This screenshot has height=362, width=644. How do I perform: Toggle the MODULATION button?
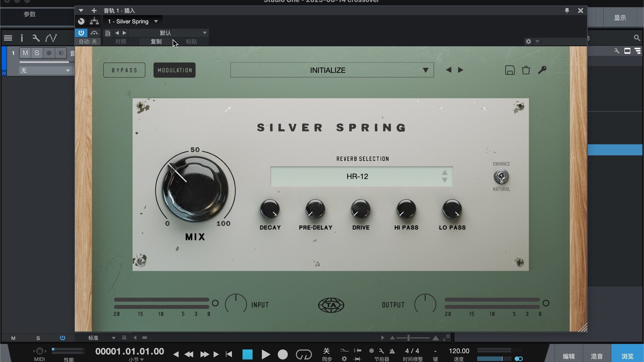click(174, 70)
